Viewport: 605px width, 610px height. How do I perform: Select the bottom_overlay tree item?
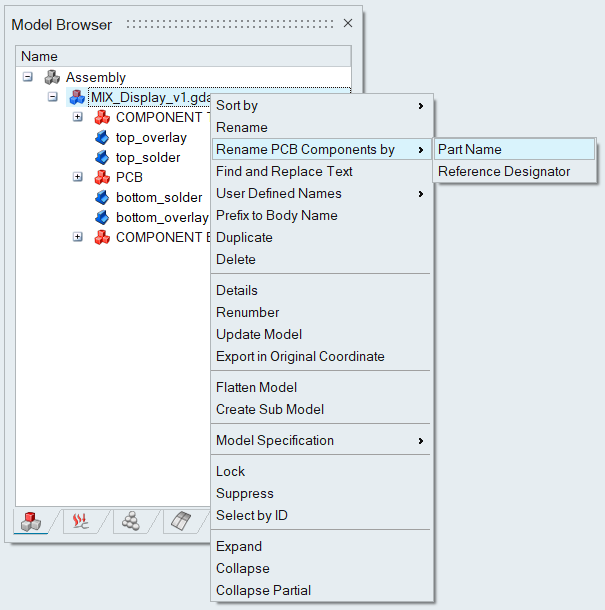(162, 217)
